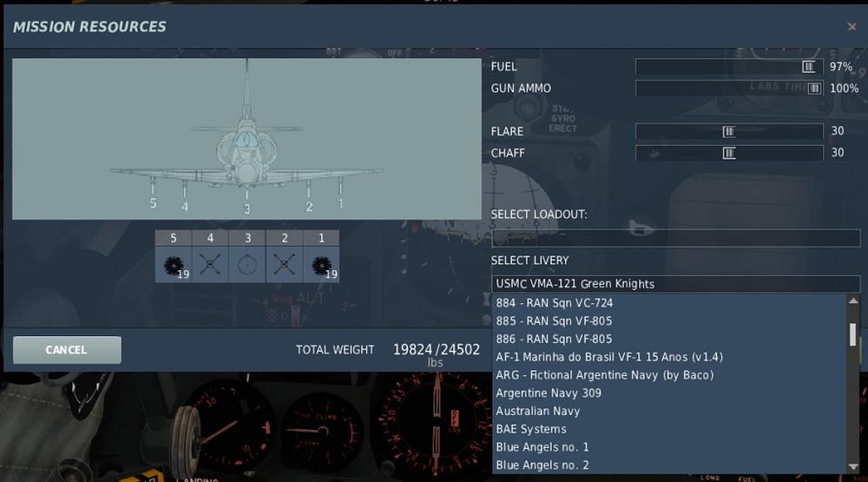Click the livery list scroll up arrow
The width and height of the screenshot is (868, 482).
point(853,300)
